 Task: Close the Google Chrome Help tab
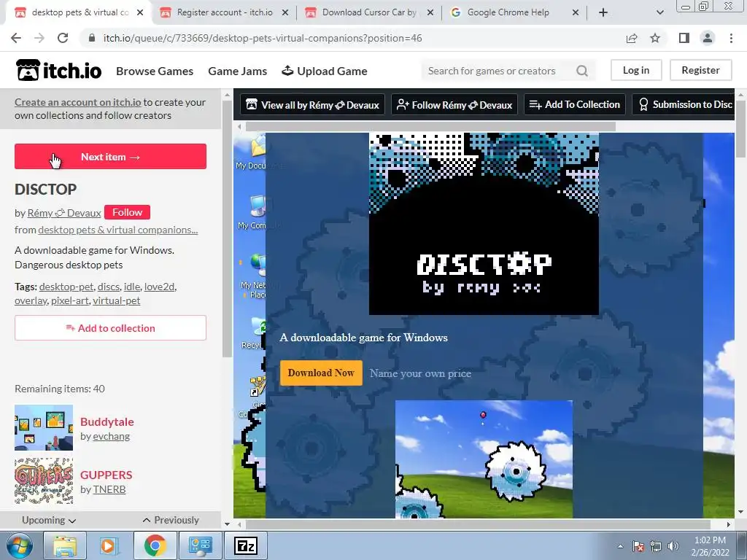pyautogui.click(x=576, y=13)
